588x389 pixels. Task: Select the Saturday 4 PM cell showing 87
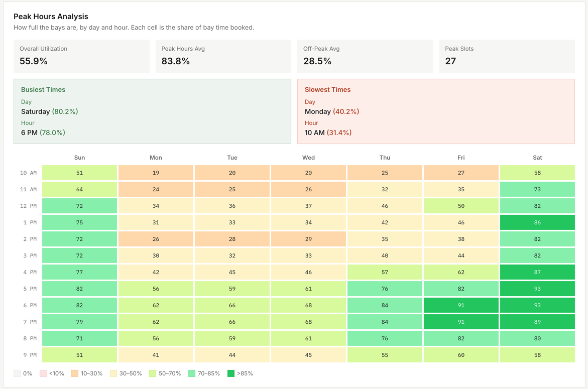[x=537, y=272]
